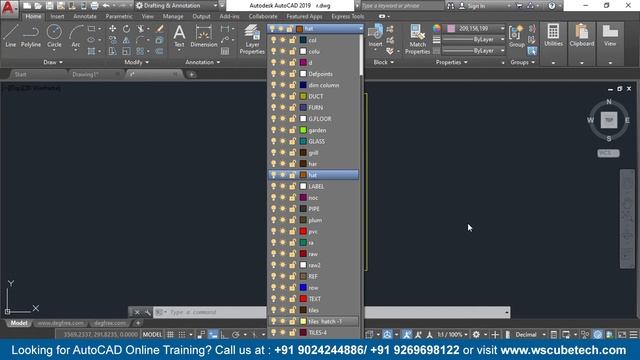Image resolution: width=640 pixels, height=360 pixels.
Task: Collapse the layer dropdown list
Action: click(361, 29)
